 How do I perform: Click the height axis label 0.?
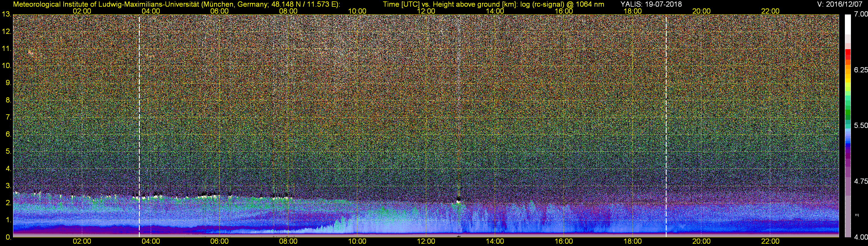8,237
